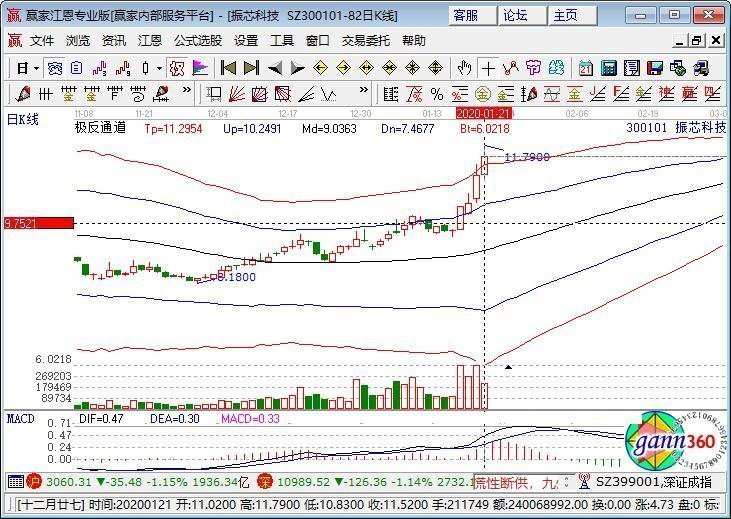Expand hidden Gann tools via second » chevron
Viewport: 731px width, 519px height.
pos(364,90)
